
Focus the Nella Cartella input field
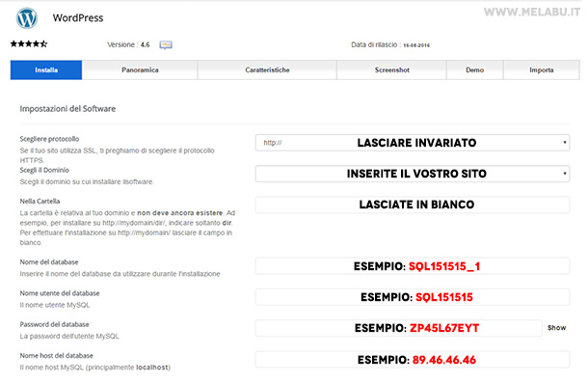[x=413, y=205]
